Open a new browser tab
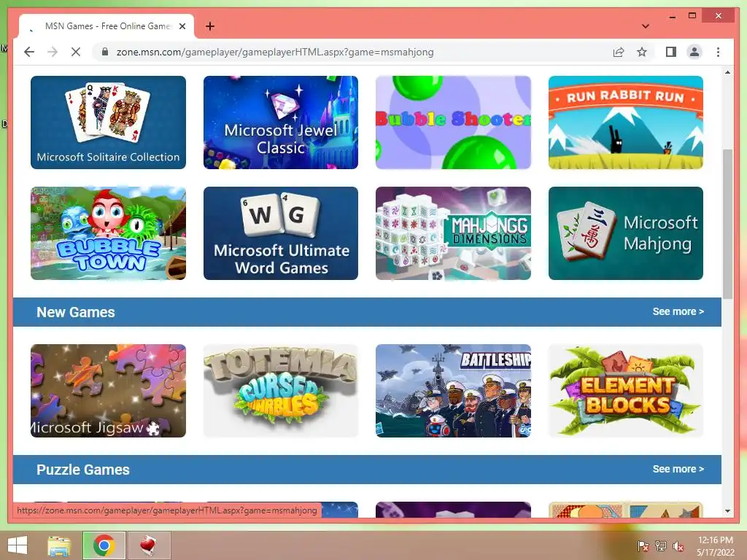This screenshot has width=747, height=560. (x=209, y=26)
